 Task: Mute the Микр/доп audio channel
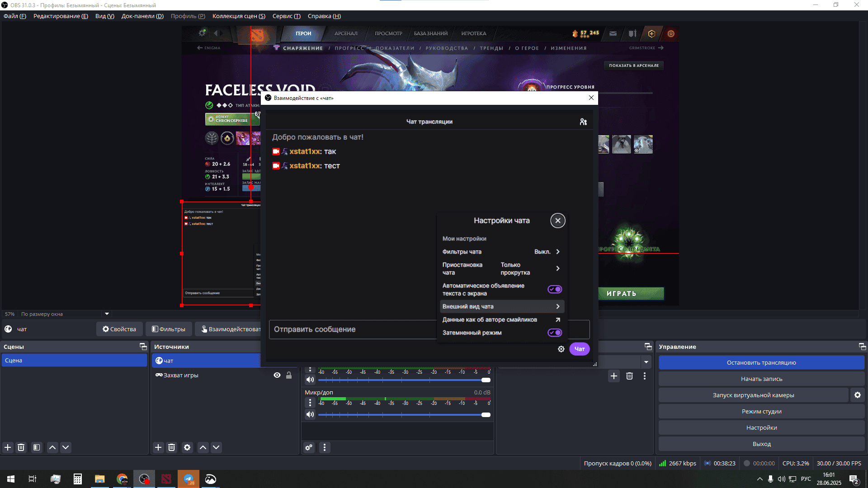(x=310, y=414)
